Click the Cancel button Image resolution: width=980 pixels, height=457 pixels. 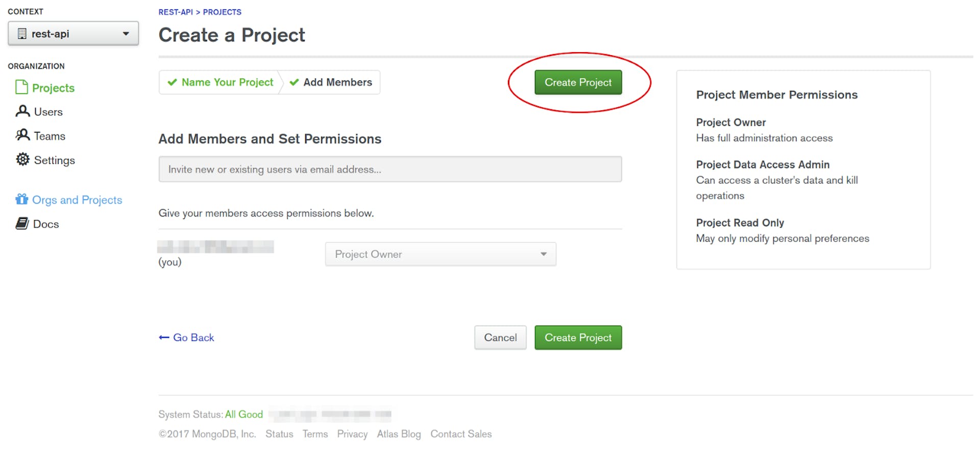[x=500, y=338]
